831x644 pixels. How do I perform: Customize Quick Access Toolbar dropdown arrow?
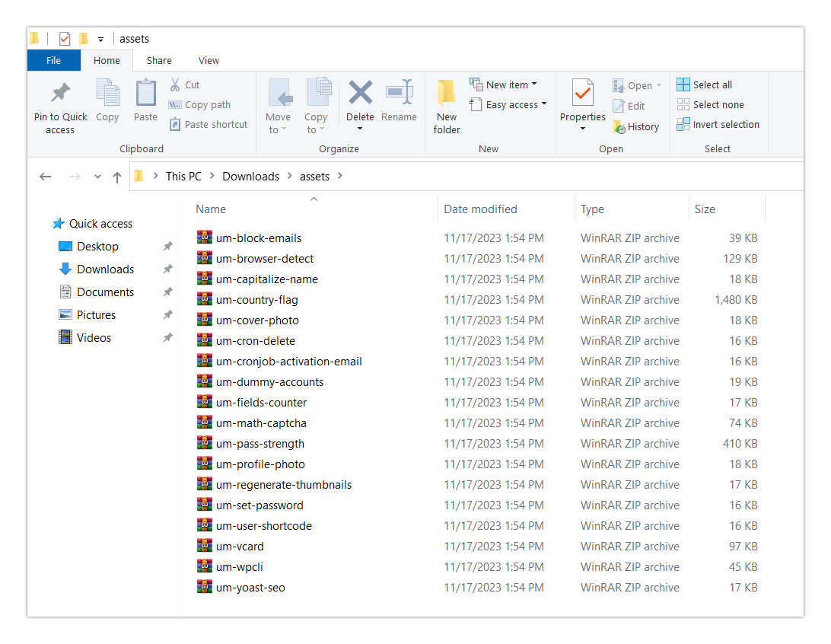point(100,40)
